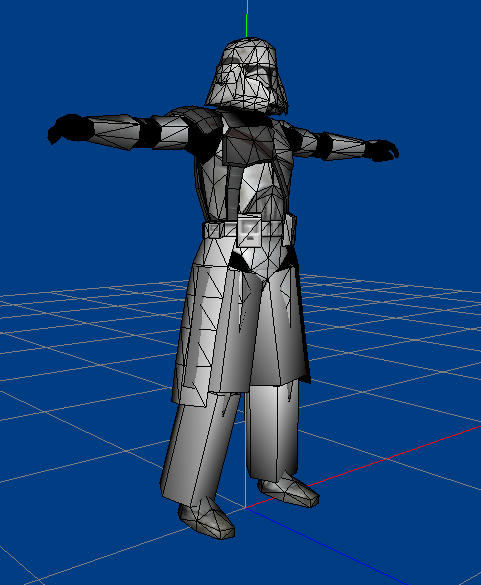Select the black glove on the model's right-side arm
Viewport: 481px width, 585px height.
[x=381, y=150]
